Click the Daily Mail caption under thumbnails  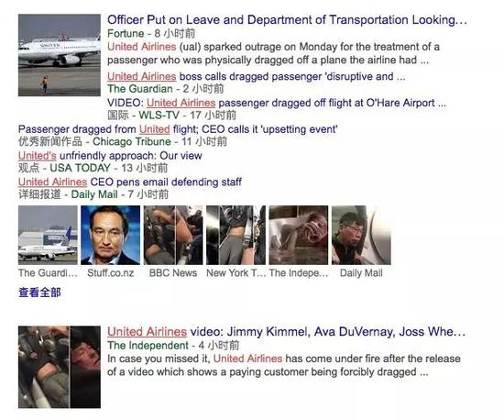click(361, 273)
